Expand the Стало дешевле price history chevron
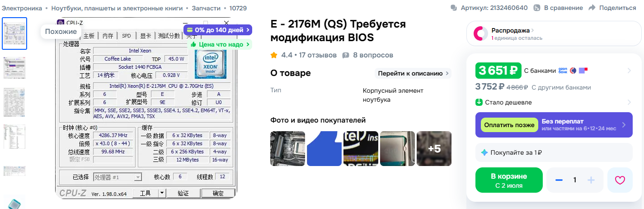644x209 pixels. click(x=629, y=102)
